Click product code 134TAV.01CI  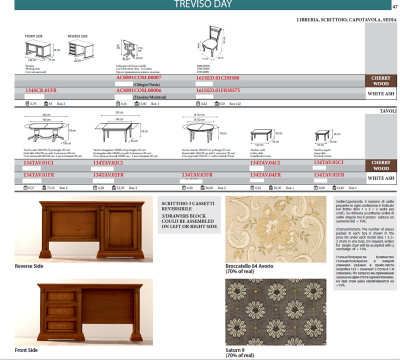click(x=38, y=163)
